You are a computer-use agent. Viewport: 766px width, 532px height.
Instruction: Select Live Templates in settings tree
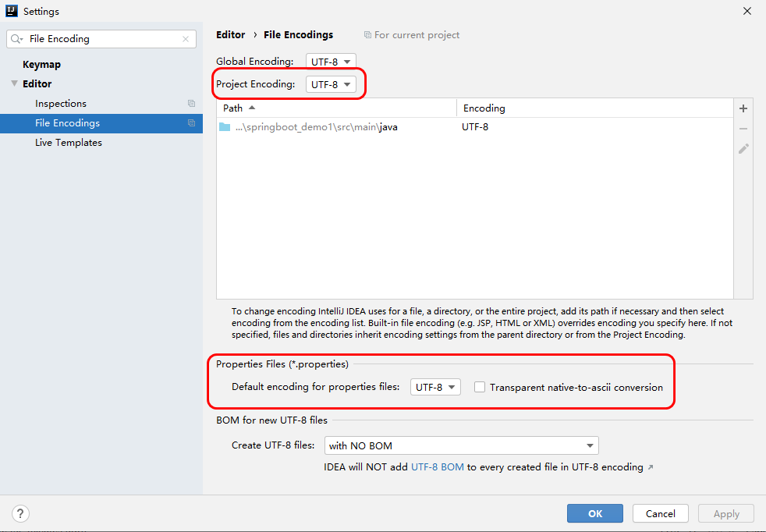[69, 143]
